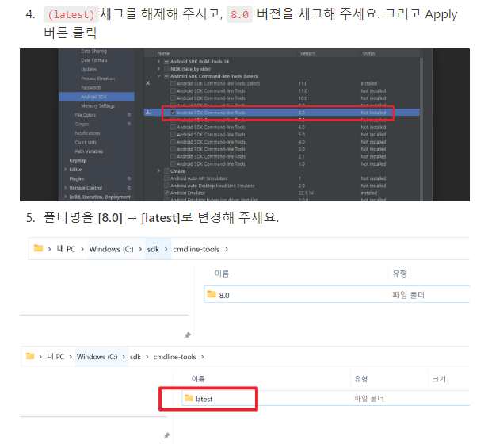Open chevron after 내 PC in lower address bar
Image resolution: width=492 pixels, height=448 pixels.
coord(71,357)
